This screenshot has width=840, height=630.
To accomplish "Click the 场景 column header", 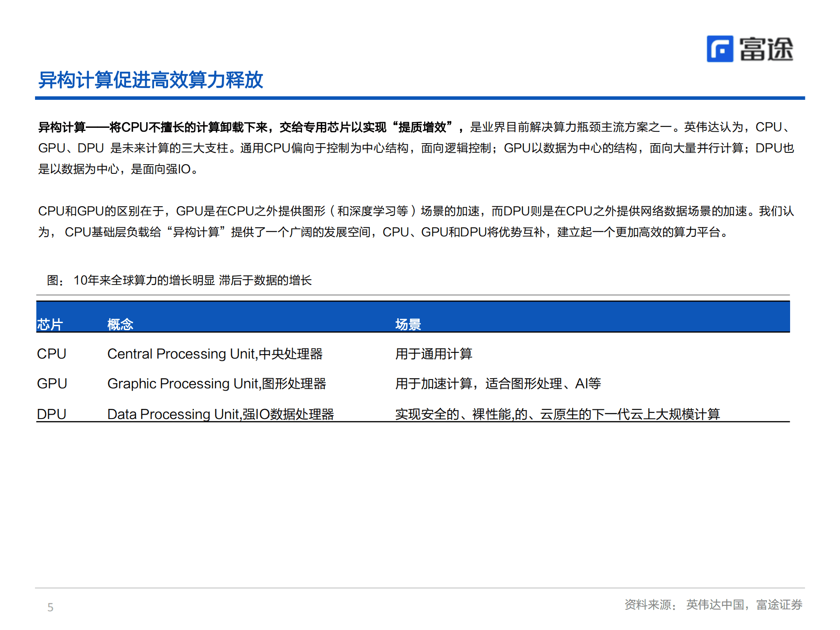I will click(408, 324).
